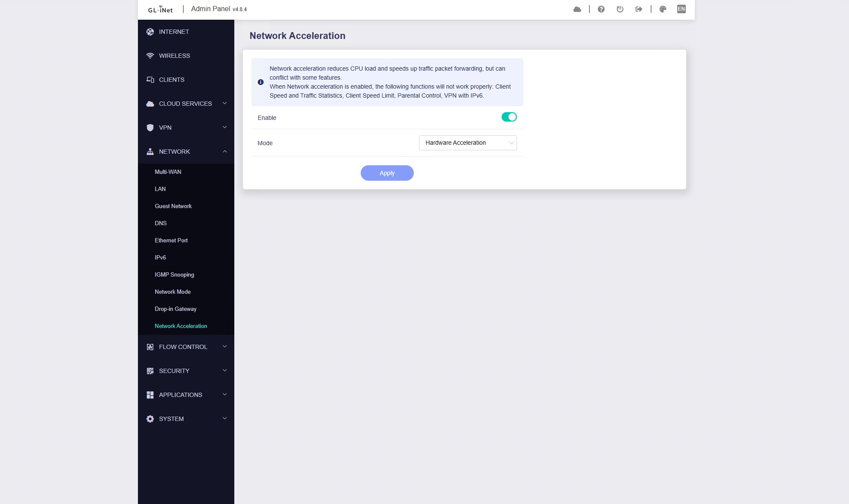Click the logout icon in header
The height and width of the screenshot is (504, 849).
[639, 9]
